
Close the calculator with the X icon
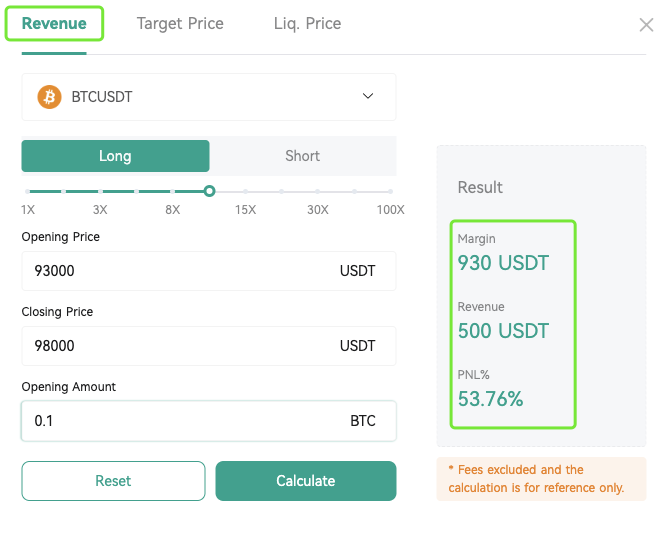point(646,25)
